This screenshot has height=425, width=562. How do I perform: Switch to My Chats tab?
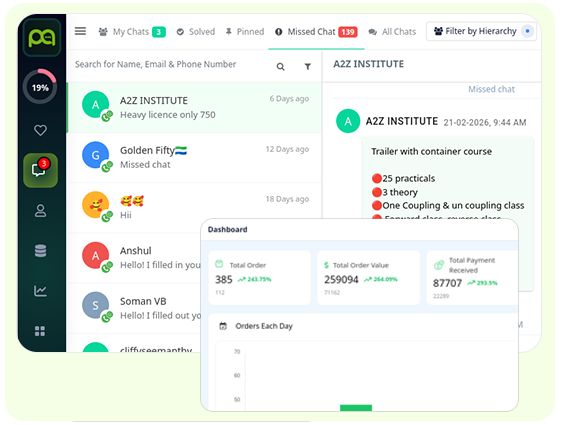coord(132,32)
